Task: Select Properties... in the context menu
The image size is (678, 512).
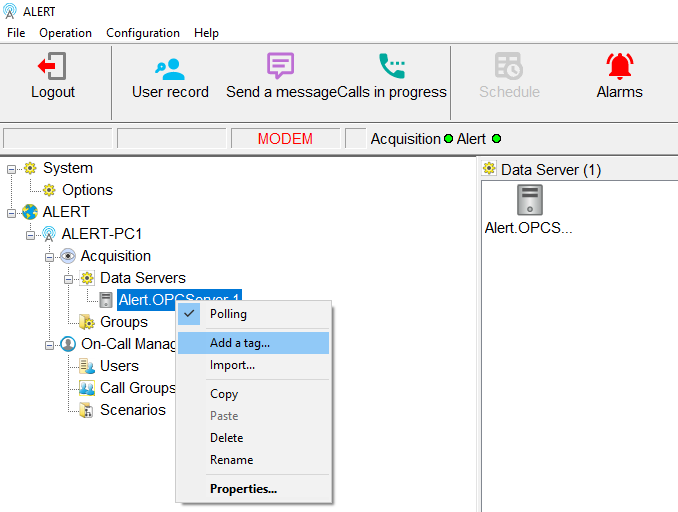Action: [x=243, y=489]
